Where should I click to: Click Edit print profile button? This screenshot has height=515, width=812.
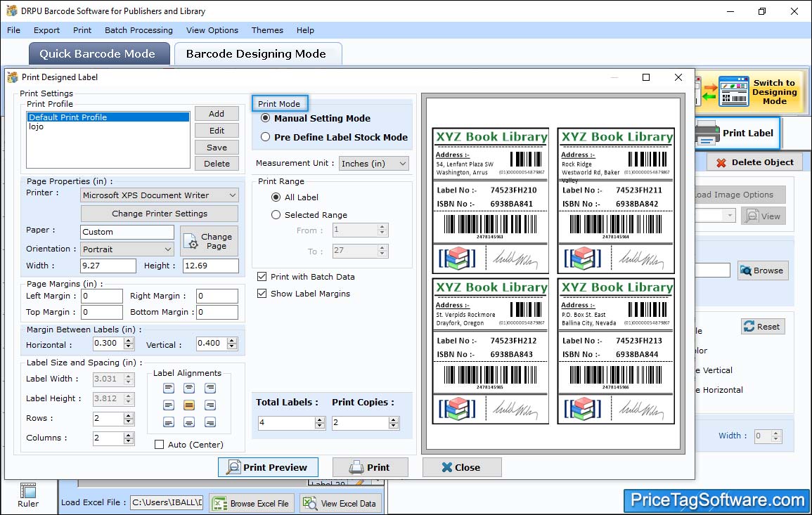[x=217, y=131]
